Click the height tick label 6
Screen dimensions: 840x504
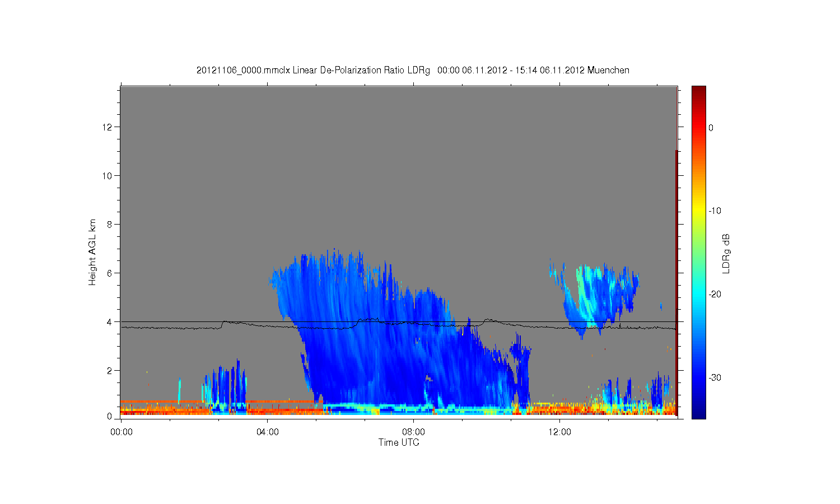tap(110, 273)
